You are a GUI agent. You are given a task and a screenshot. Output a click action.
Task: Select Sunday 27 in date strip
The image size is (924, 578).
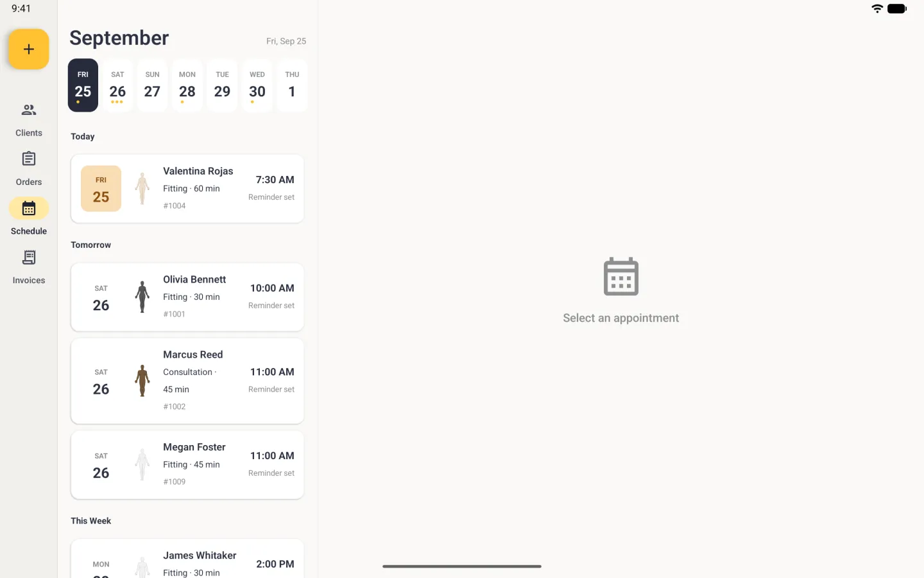point(152,85)
